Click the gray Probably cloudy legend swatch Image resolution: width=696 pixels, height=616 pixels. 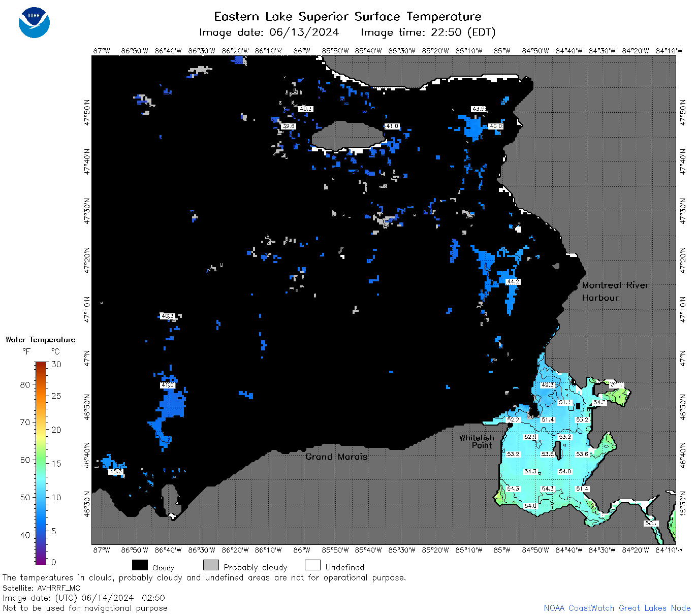point(211,565)
